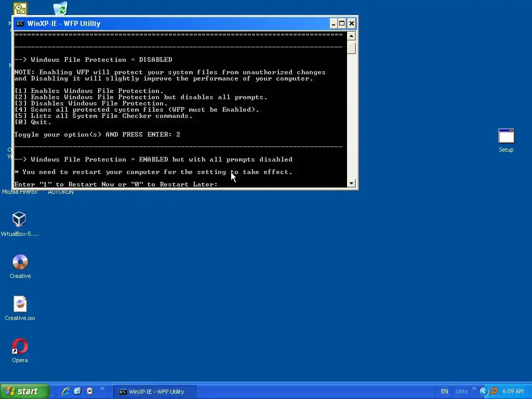Viewport: 532px width, 399px height.
Task: Select the AUTORUN desktop label
Action: coord(61,192)
